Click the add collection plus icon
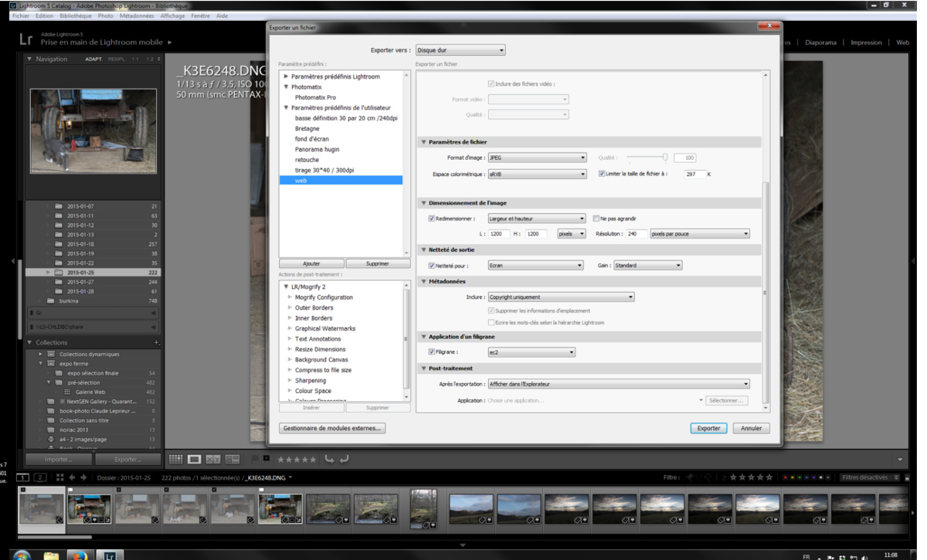 tap(156, 343)
